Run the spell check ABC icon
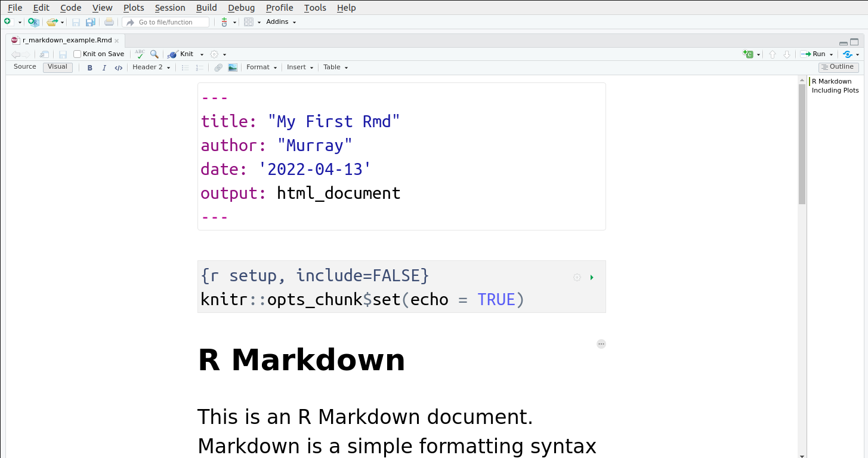The height and width of the screenshot is (458, 868). 140,54
